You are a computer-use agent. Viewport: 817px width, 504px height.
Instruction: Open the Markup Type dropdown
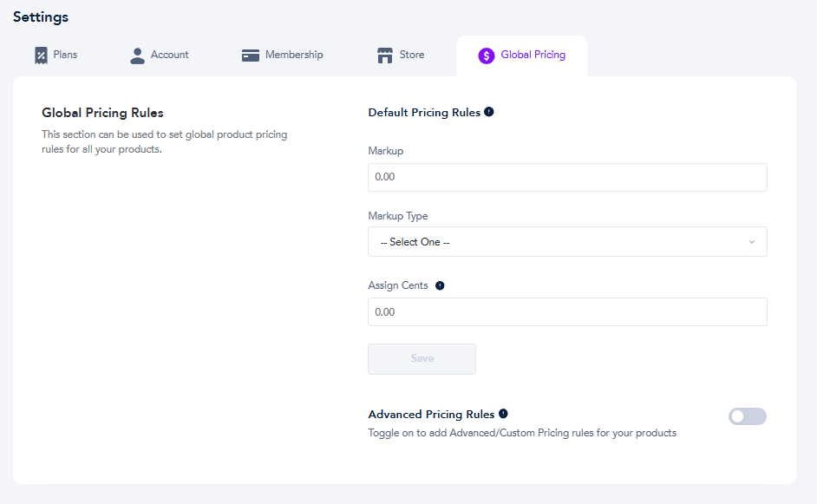tap(567, 242)
